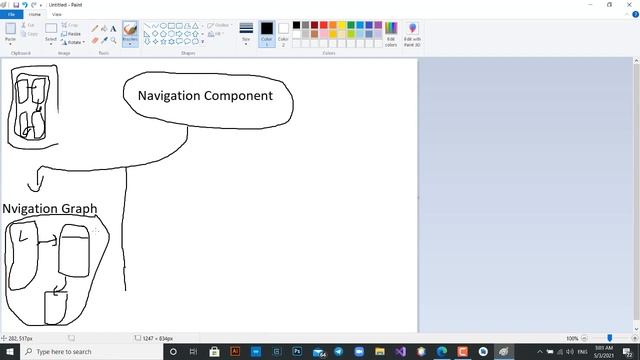Screen dimensions: 640x360
Task: Switch to the Home ribbon tab
Action: click(35, 14)
